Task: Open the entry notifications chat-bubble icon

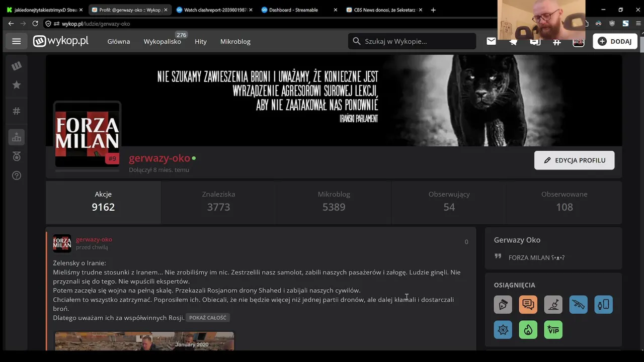Action: (535, 42)
